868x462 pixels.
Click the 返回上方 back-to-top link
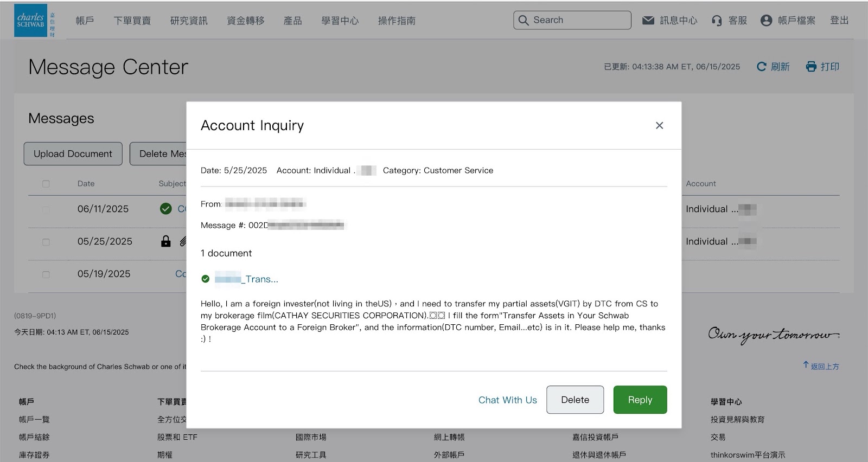click(825, 367)
